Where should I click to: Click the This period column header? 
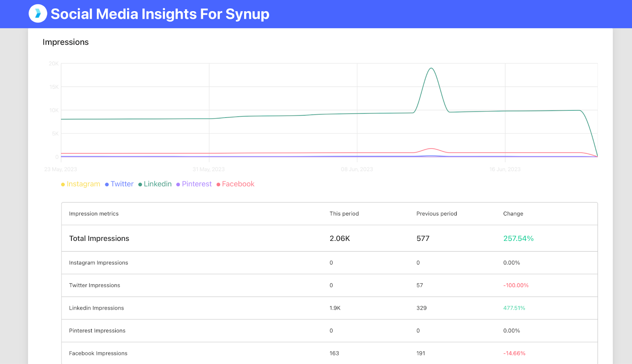point(344,214)
